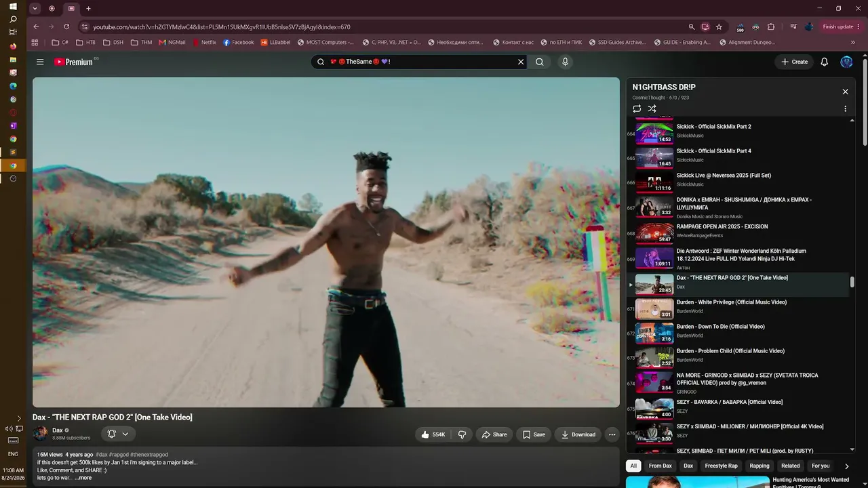The image size is (868, 488).
Task: Open the Netflix bookmark
Action: 204,42
